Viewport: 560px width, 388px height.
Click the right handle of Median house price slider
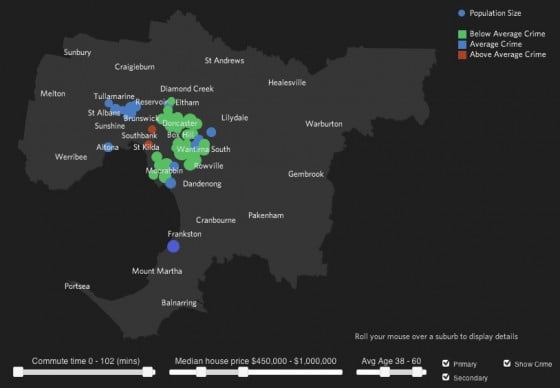click(243, 372)
